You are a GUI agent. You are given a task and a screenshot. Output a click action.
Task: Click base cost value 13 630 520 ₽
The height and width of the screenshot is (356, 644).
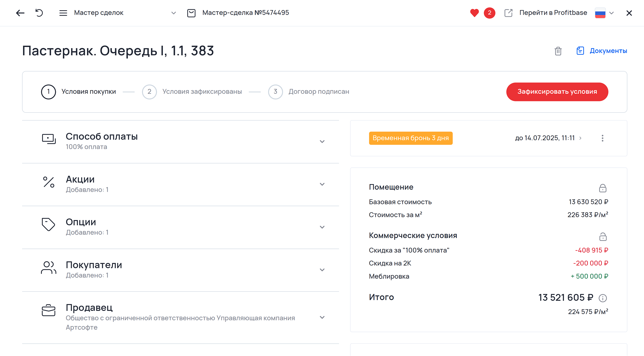[588, 202]
